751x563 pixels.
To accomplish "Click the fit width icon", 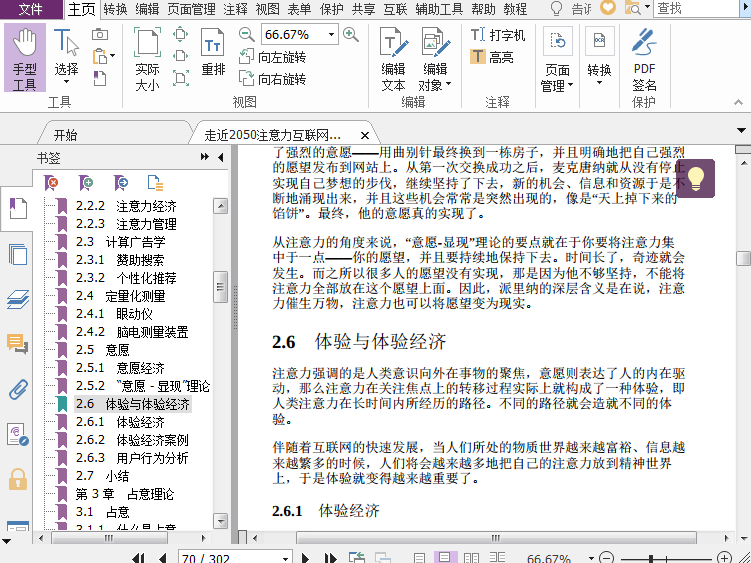I will 180,56.
